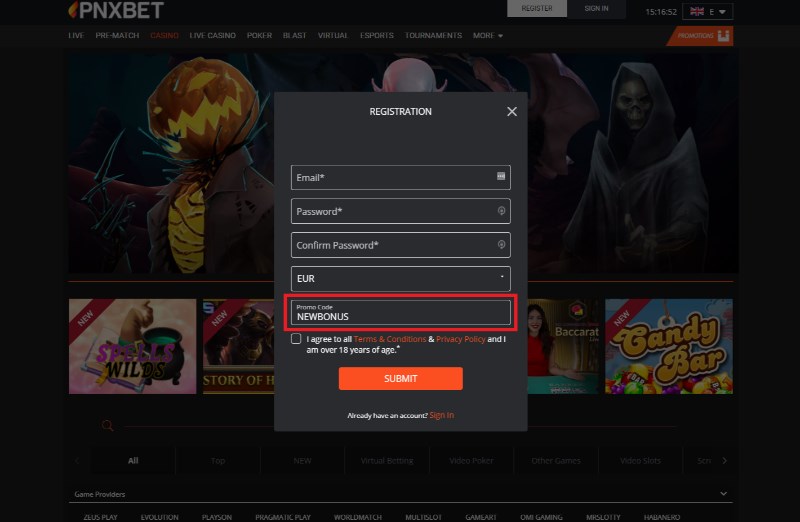The height and width of the screenshot is (522, 800).
Task: Filter by Evolution provider
Action: [160, 517]
